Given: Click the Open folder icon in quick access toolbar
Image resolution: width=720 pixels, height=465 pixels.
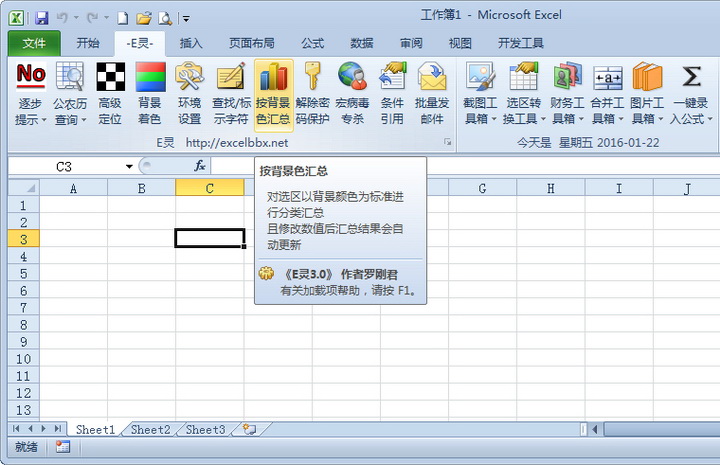Looking at the screenshot, I should (x=144, y=18).
